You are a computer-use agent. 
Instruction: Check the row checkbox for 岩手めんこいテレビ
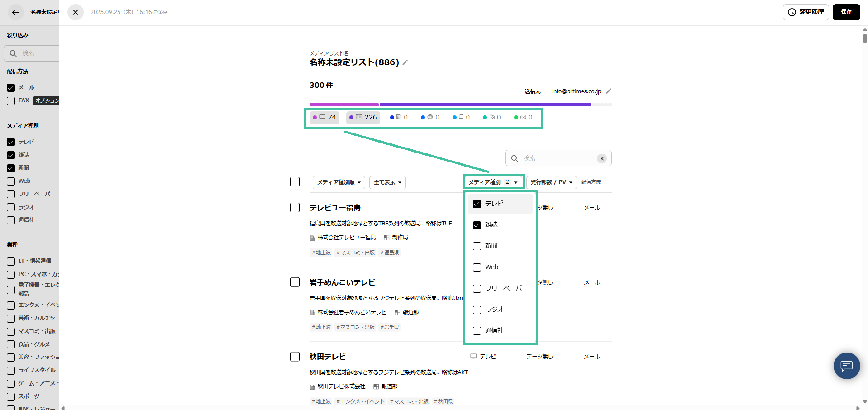pyautogui.click(x=295, y=282)
